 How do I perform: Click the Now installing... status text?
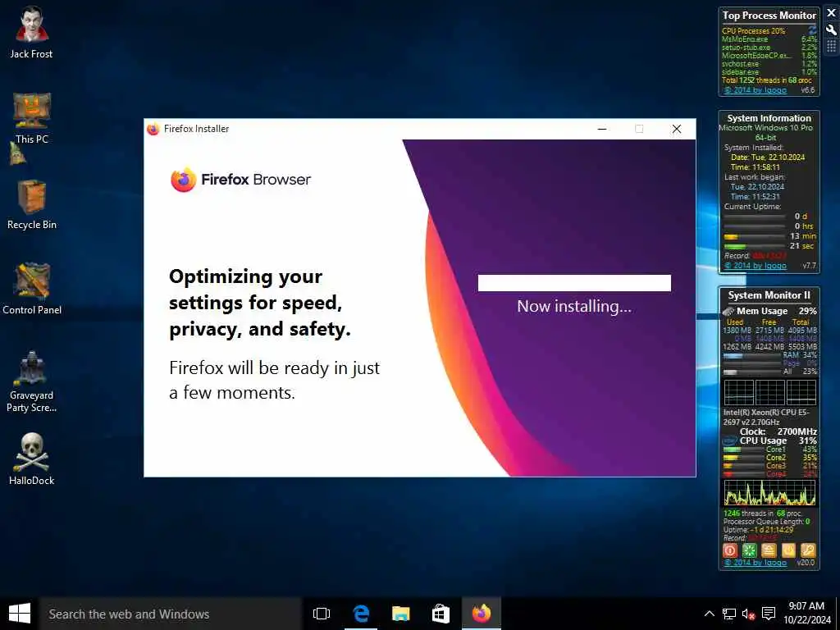(574, 307)
